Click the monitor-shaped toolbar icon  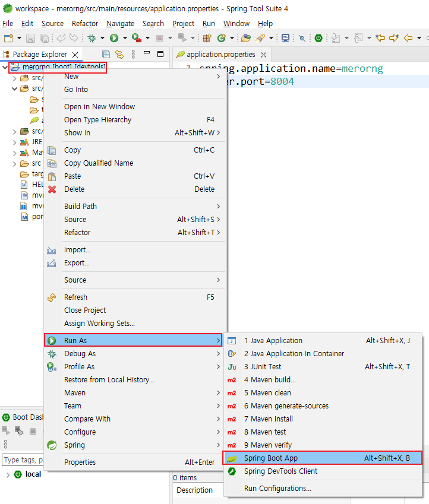click(285, 38)
